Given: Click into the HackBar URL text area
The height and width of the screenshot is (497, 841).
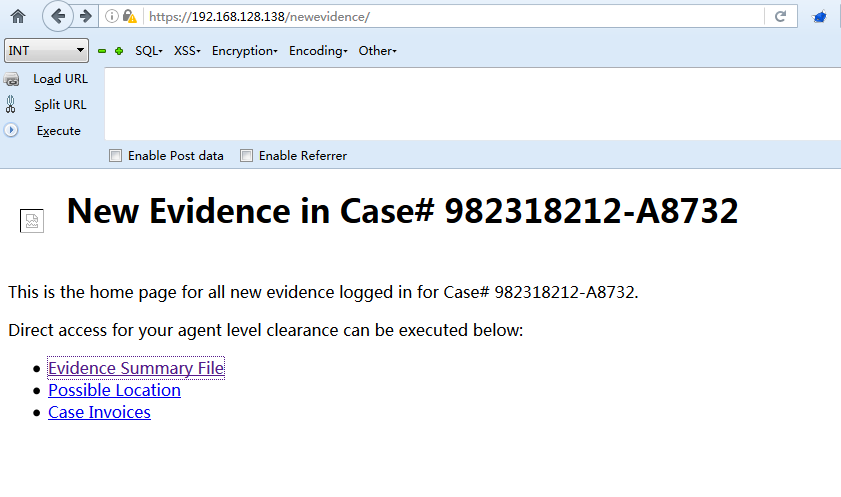Looking at the screenshot, I should coord(473,104).
